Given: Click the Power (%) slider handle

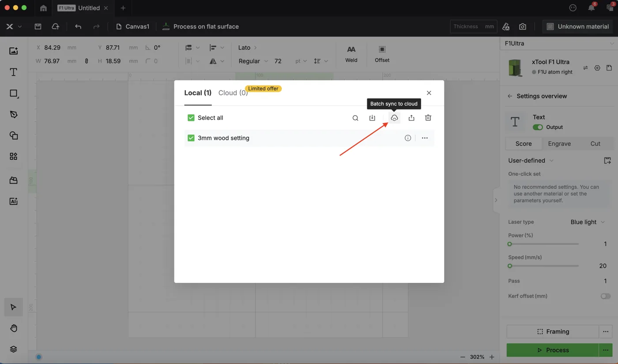Looking at the screenshot, I should coord(509,244).
